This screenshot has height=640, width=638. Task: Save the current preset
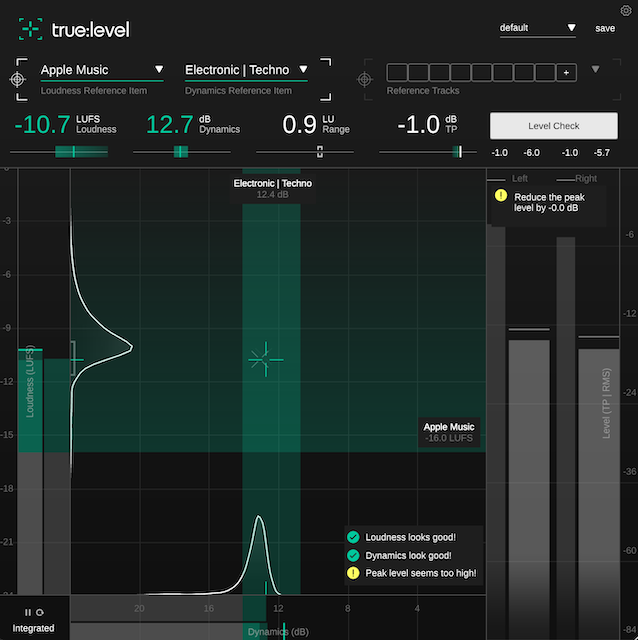click(605, 29)
